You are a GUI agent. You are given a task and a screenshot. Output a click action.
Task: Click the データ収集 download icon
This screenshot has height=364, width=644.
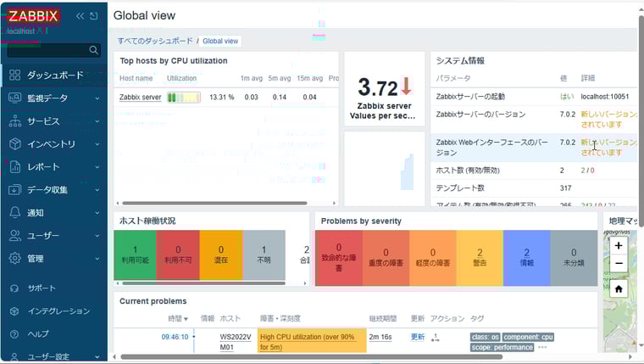[14, 189]
